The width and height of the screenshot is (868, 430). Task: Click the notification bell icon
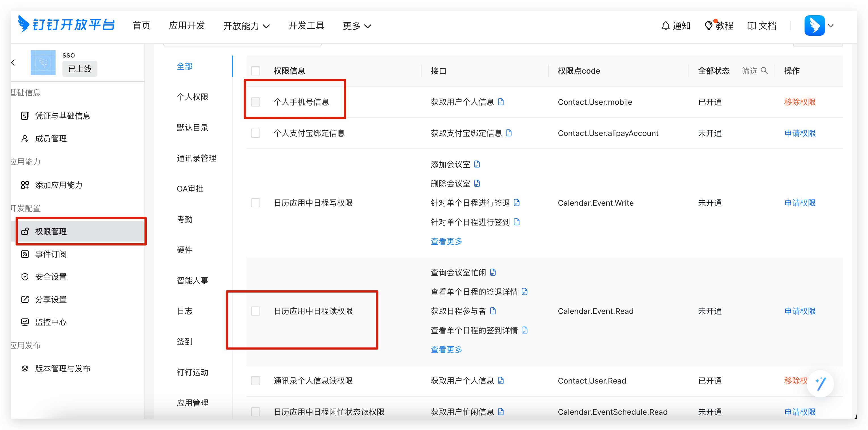pos(665,25)
